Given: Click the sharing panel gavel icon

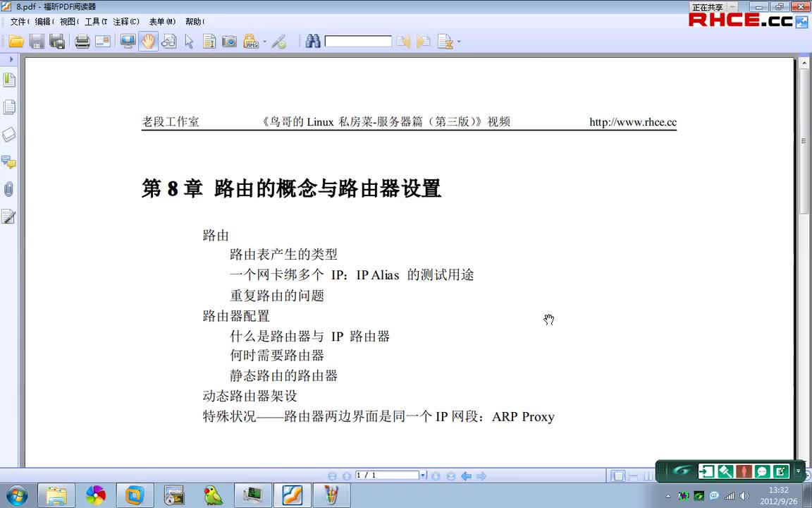Looking at the screenshot, I should pyautogui.click(x=725, y=471).
